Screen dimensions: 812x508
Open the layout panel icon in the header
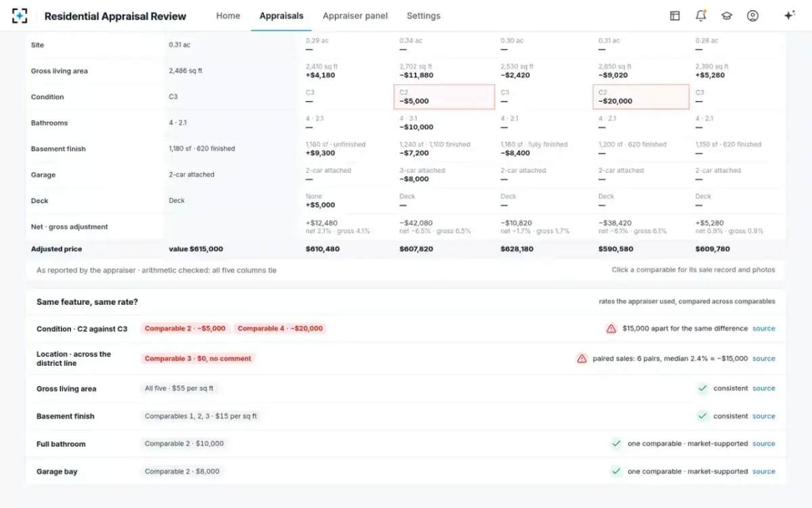pos(675,16)
